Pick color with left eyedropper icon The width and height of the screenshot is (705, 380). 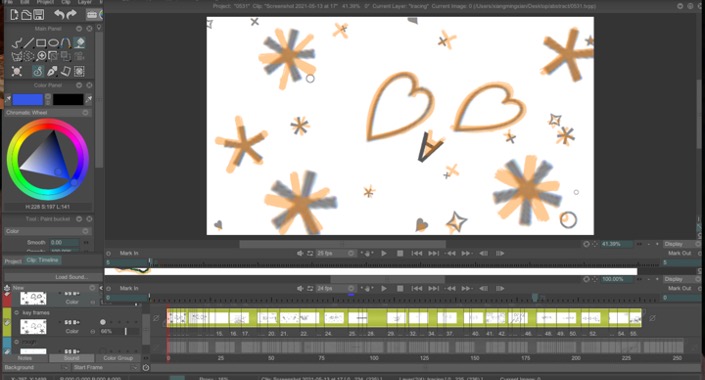tap(8, 99)
